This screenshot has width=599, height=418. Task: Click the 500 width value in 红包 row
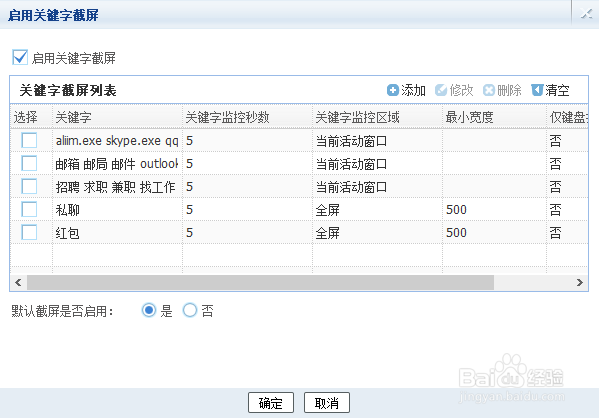(456, 232)
